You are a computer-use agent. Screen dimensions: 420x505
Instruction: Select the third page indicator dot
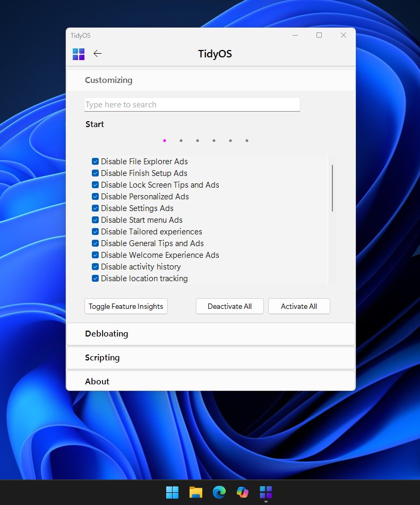[198, 141]
